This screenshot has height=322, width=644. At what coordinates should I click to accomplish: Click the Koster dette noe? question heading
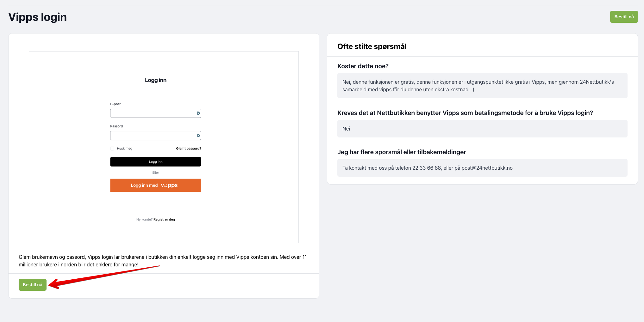363,66
